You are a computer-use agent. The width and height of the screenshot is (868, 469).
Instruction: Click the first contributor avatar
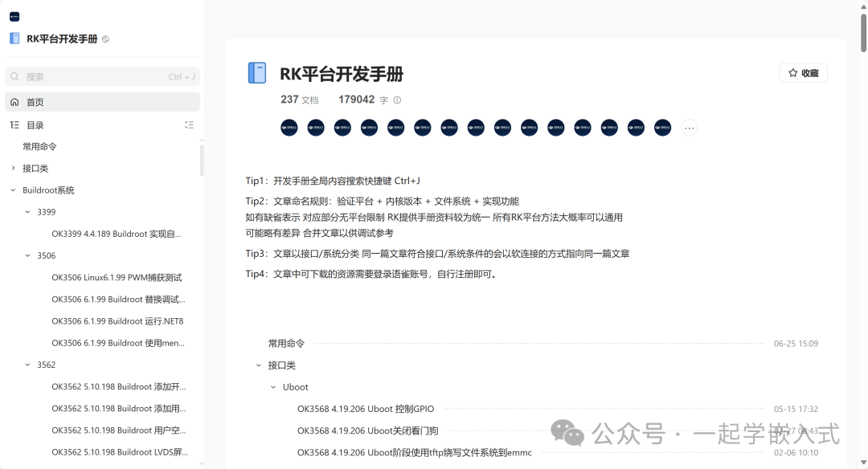pyautogui.click(x=289, y=128)
